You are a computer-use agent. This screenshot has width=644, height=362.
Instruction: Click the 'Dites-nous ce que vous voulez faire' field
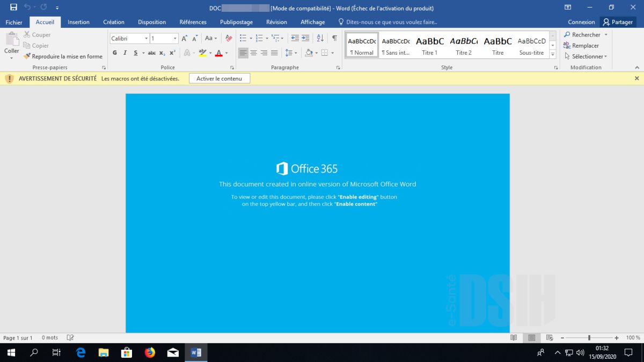point(391,22)
